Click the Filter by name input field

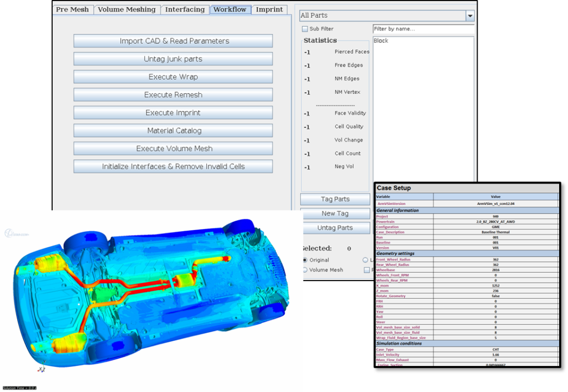pos(424,28)
